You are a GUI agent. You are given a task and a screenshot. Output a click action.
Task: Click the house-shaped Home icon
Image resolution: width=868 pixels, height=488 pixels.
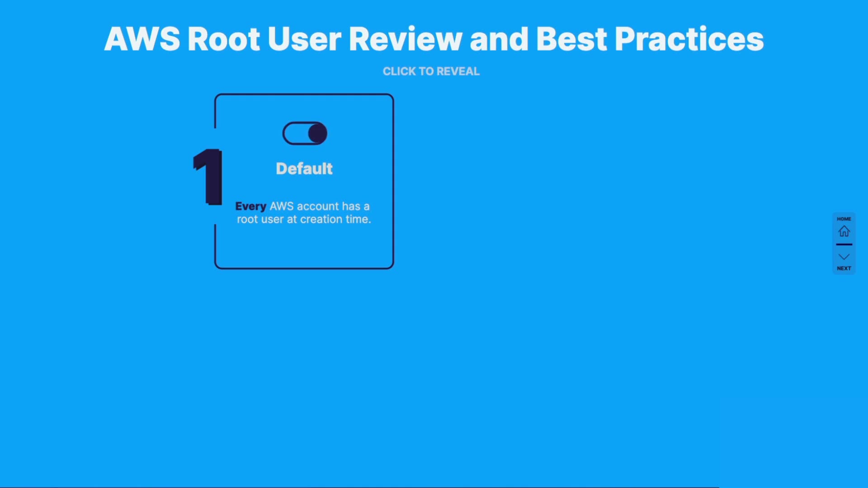click(x=844, y=231)
